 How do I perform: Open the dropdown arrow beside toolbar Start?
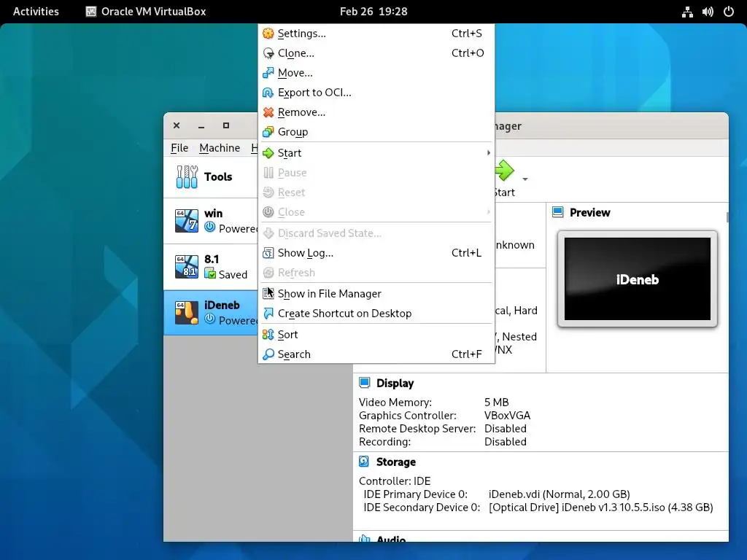[x=525, y=179]
